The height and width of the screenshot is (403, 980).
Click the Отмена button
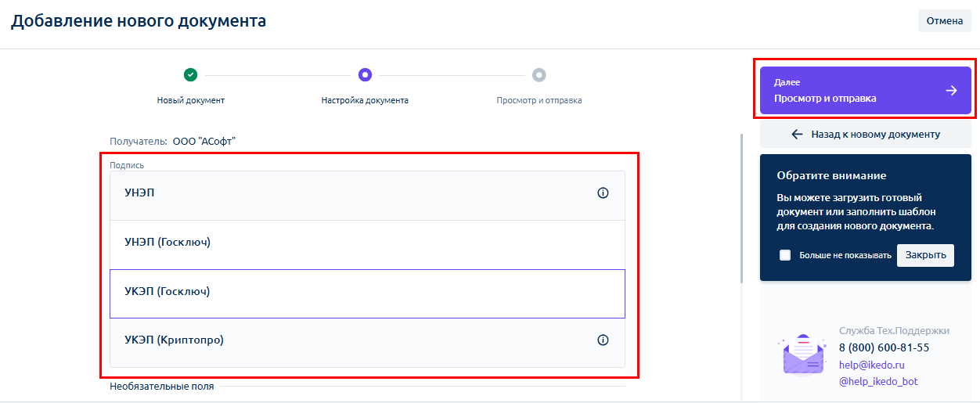pos(945,21)
